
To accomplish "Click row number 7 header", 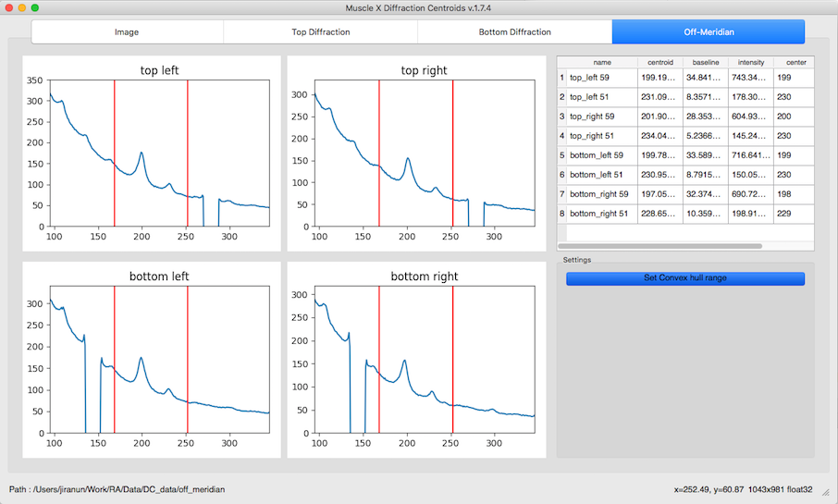I will click(561, 194).
